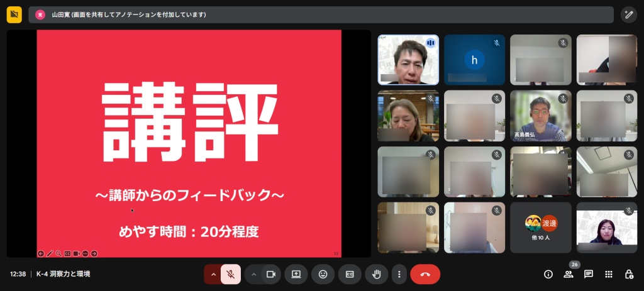Turn on closed captions in the call bar
644x291 pixels.
coord(350,274)
